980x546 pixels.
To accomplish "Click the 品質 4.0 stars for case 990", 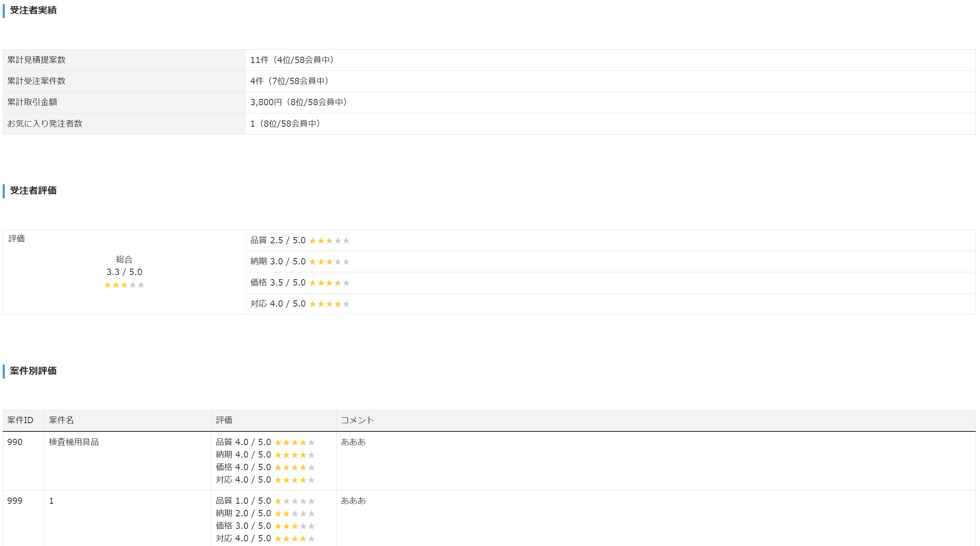I will [x=295, y=442].
